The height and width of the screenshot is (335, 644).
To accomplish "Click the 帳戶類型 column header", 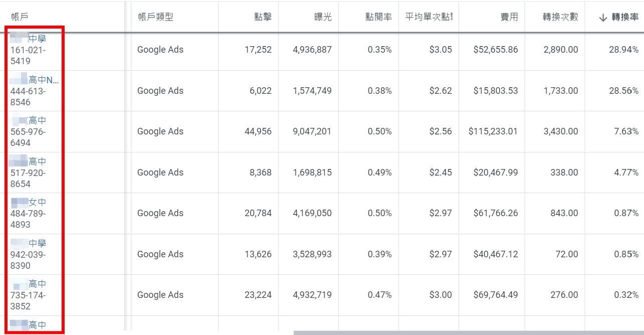I will (x=155, y=17).
